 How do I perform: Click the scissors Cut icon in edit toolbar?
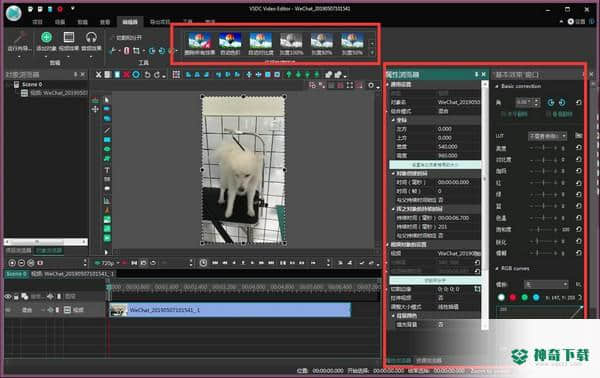coord(98,75)
